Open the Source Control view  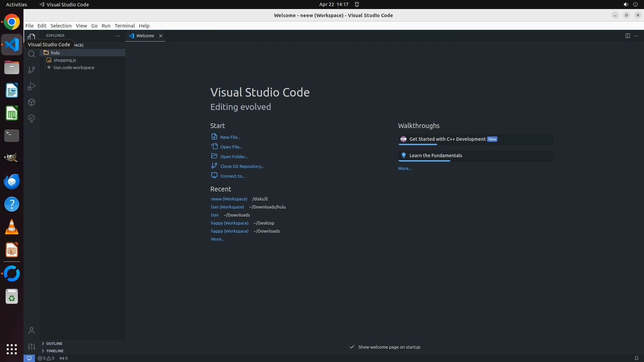coord(32,70)
